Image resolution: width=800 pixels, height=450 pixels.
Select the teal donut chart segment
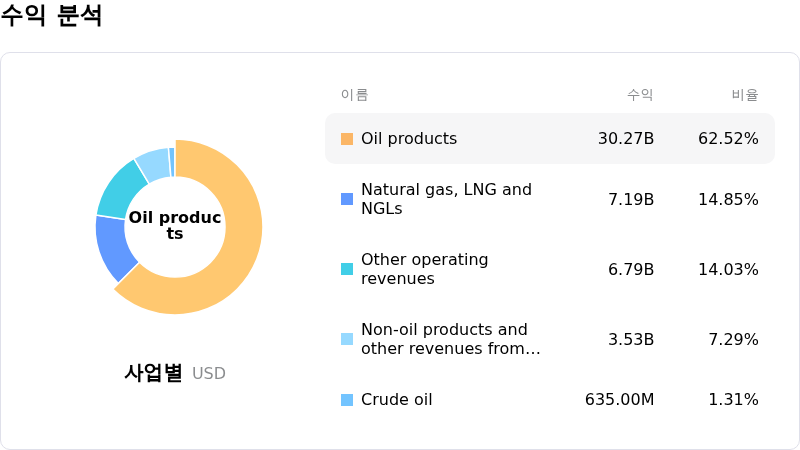(120, 188)
